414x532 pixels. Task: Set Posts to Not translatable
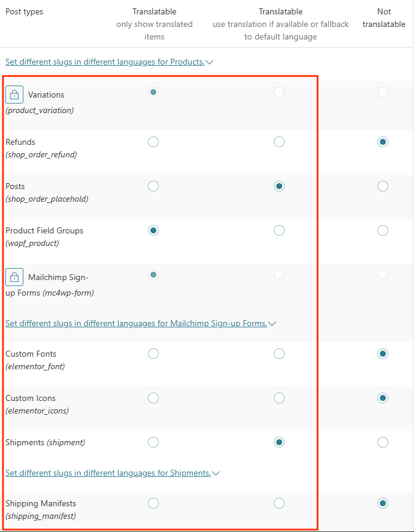tap(383, 186)
